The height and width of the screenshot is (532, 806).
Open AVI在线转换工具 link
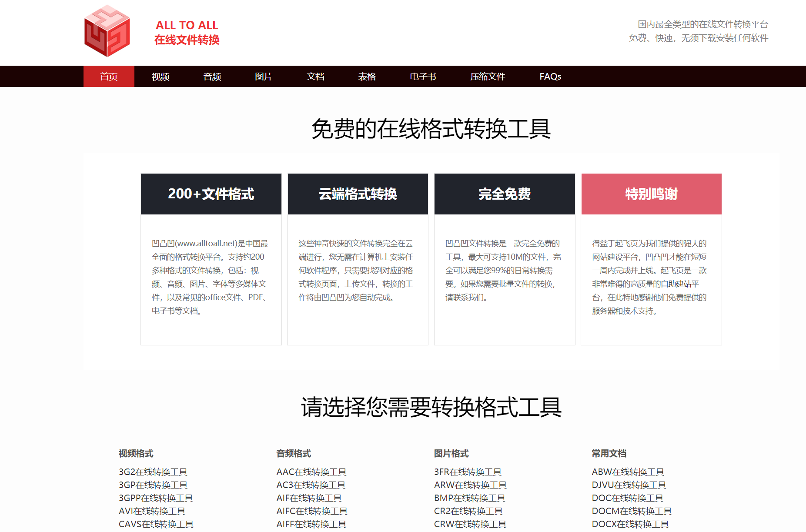tap(152, 511)
